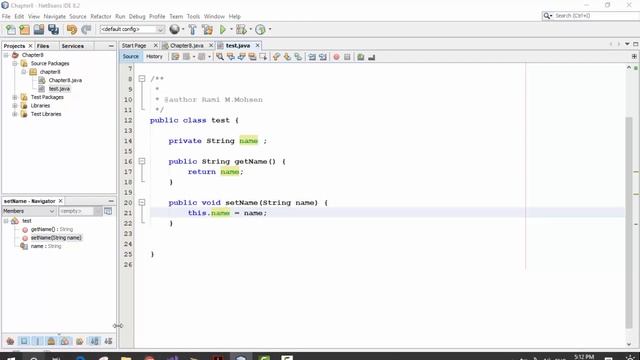Click the Profile Project clock icon

[260, 29]
